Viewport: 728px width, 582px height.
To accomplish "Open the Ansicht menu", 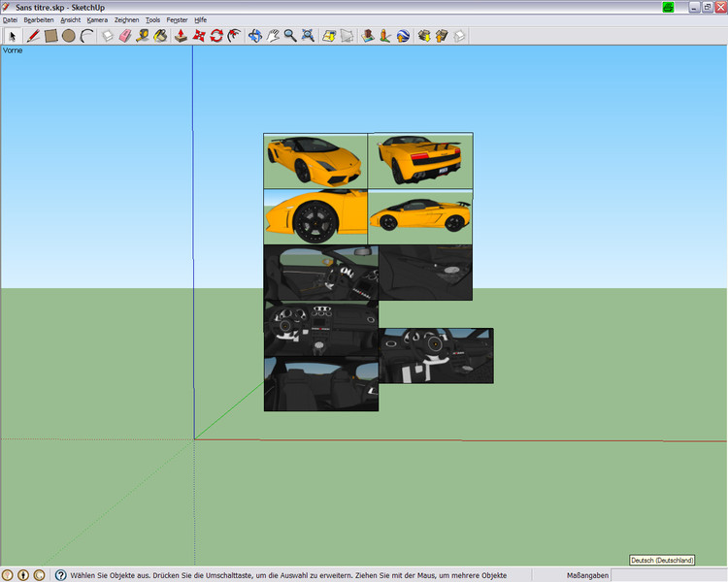I will coord(70,20).
